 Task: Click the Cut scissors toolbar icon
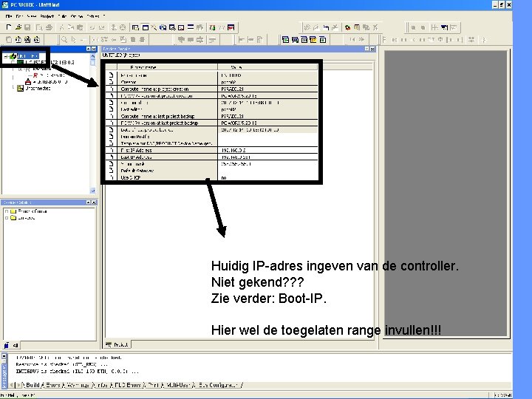[x=62, y=27]
